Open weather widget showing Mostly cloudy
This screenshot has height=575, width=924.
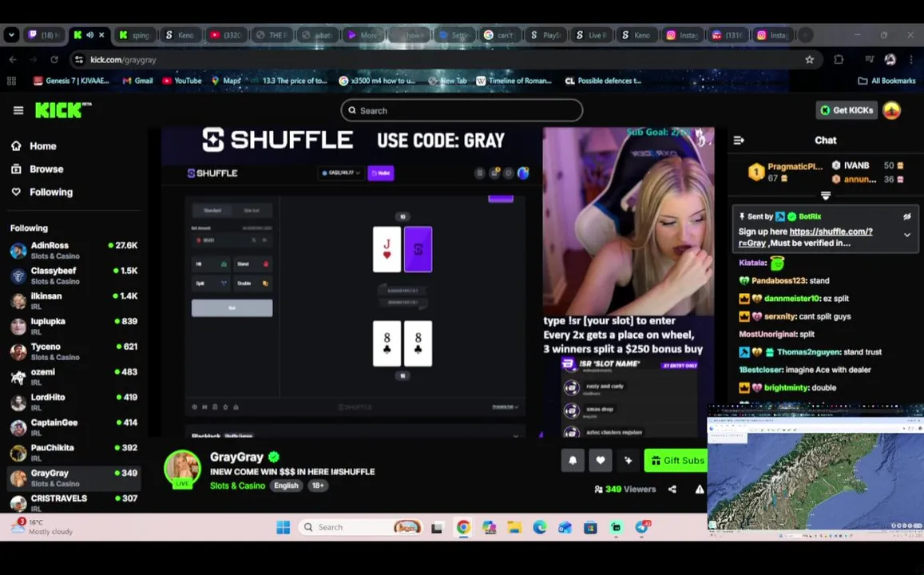pos(42,527)
